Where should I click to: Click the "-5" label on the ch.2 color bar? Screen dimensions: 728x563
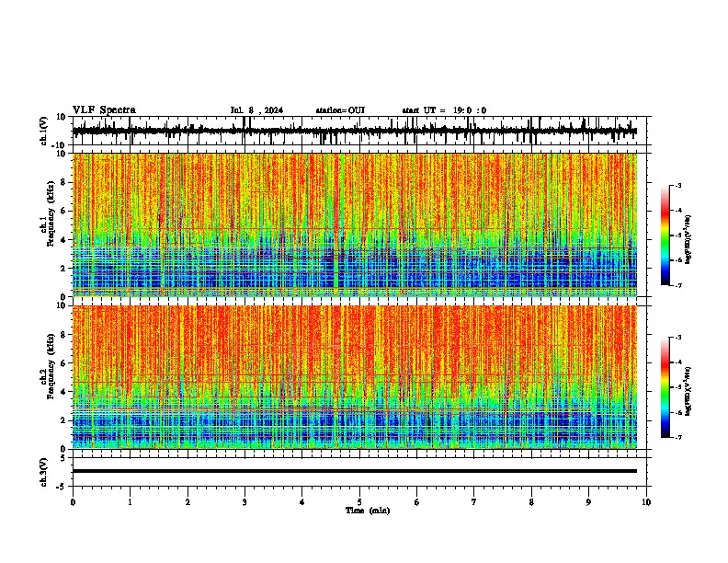pyautogui.click(x=677, y=387)
